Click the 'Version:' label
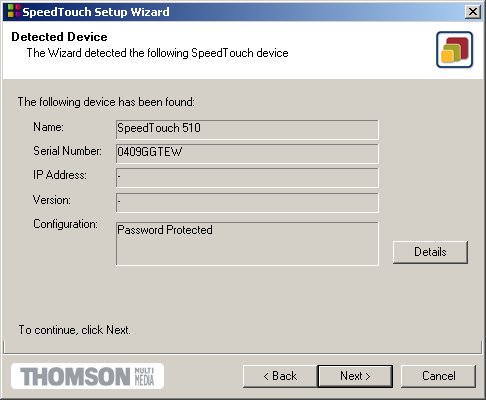Screen dimensions: 486x400 click(52, 200)
